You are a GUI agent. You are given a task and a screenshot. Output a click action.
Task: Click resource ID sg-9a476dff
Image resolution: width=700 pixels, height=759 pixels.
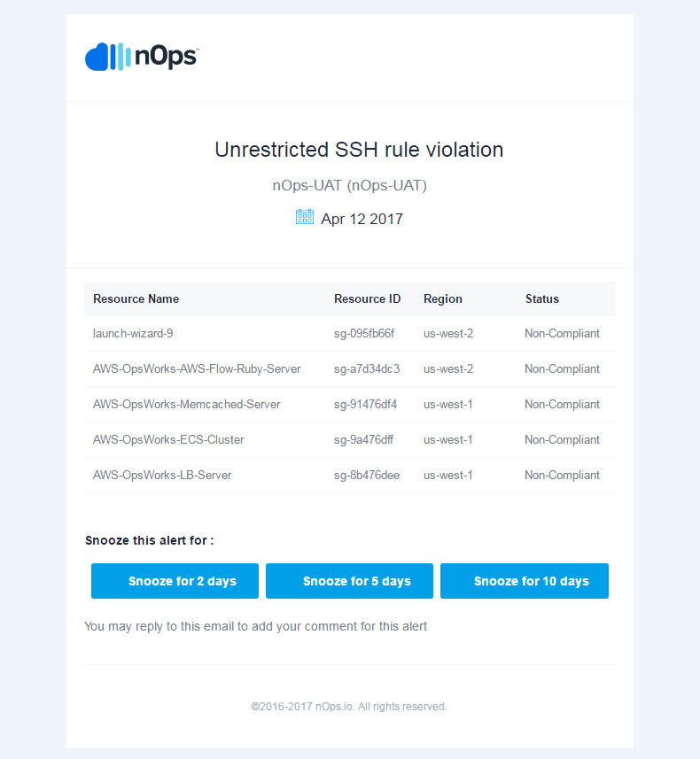point(363,439)
